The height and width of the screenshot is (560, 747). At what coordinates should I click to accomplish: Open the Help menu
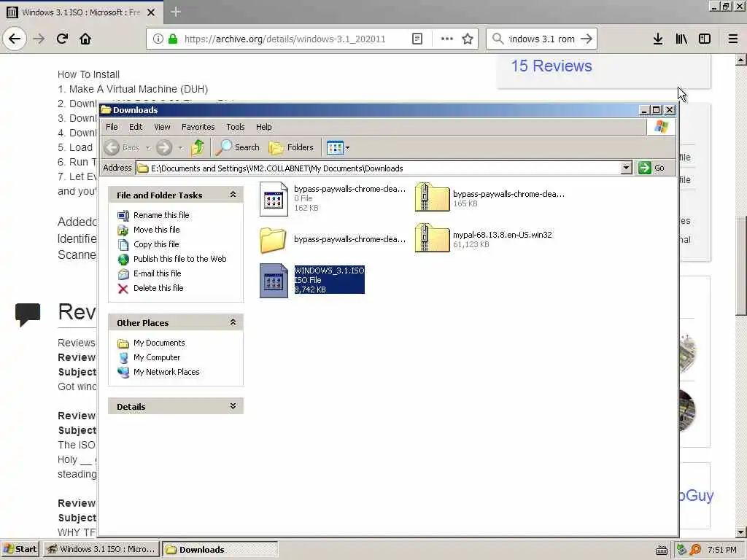pyautogui.click(x=263, y=127)
